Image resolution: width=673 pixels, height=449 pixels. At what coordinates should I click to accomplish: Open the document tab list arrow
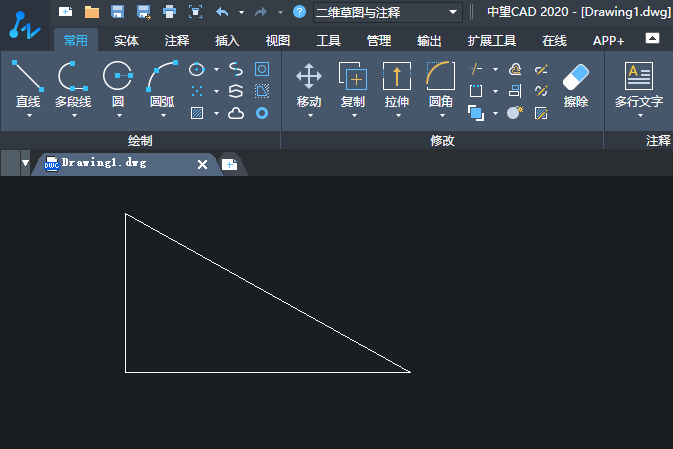click(x=25, y=163)
